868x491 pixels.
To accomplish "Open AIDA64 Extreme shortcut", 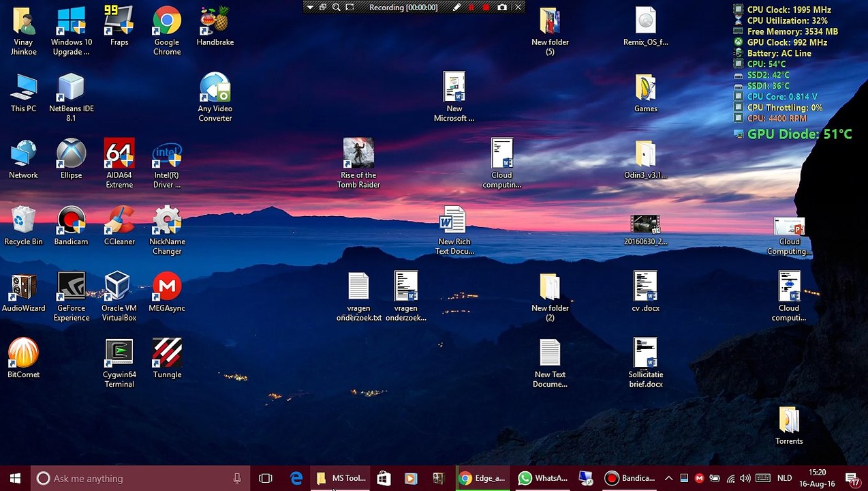I will [119, 164].
